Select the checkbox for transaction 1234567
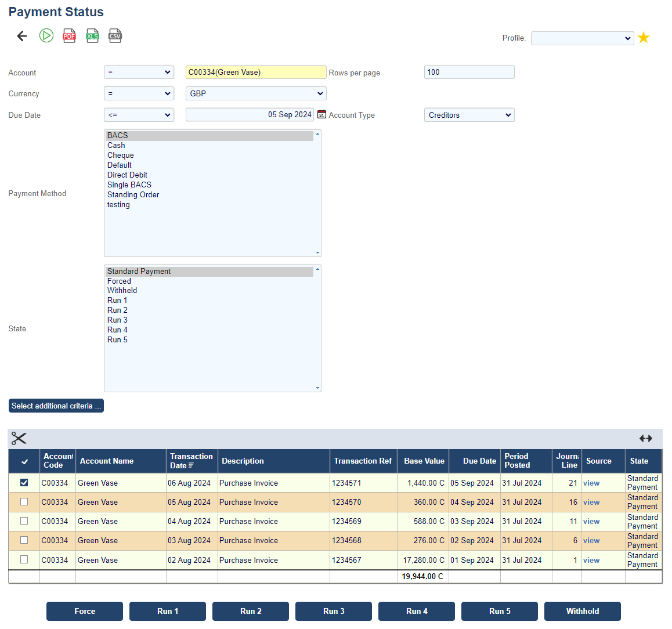 pyautogui.click(x=24, y=560)
